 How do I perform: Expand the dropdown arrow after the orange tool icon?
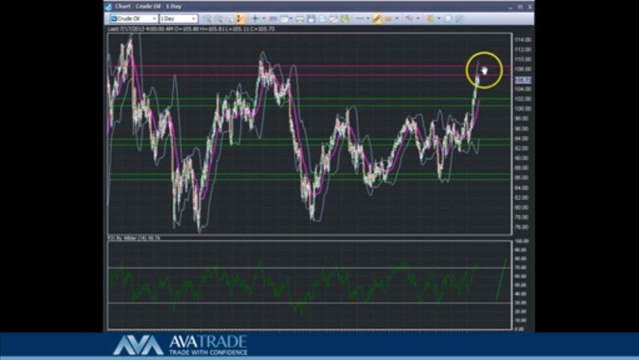click(397, 19)
